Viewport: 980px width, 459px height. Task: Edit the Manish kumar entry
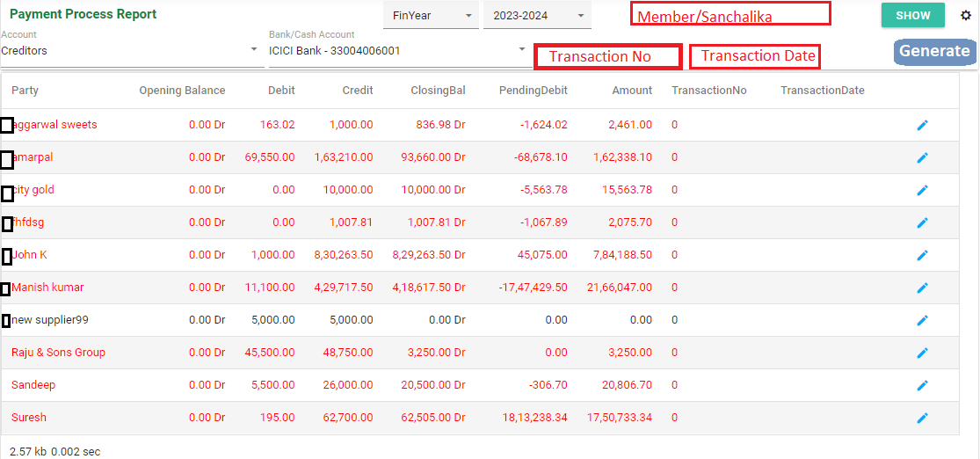(922, 288)
